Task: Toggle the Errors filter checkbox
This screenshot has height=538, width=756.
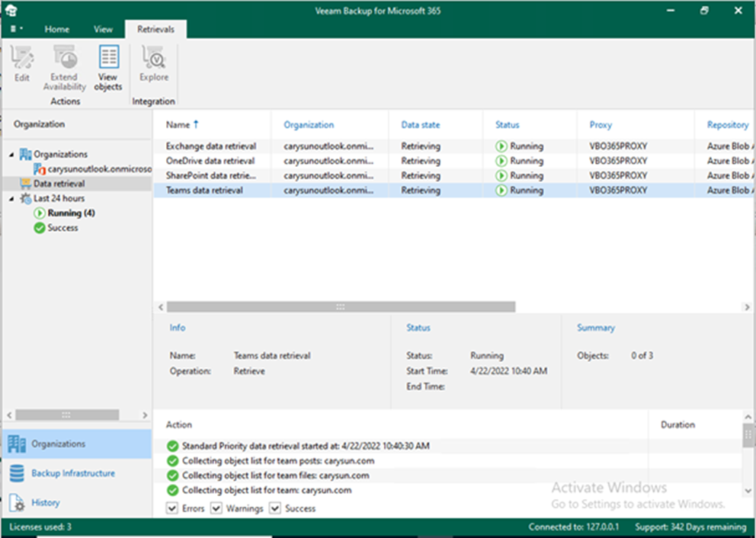Action: pyautogui.click(x=171, y=508)
